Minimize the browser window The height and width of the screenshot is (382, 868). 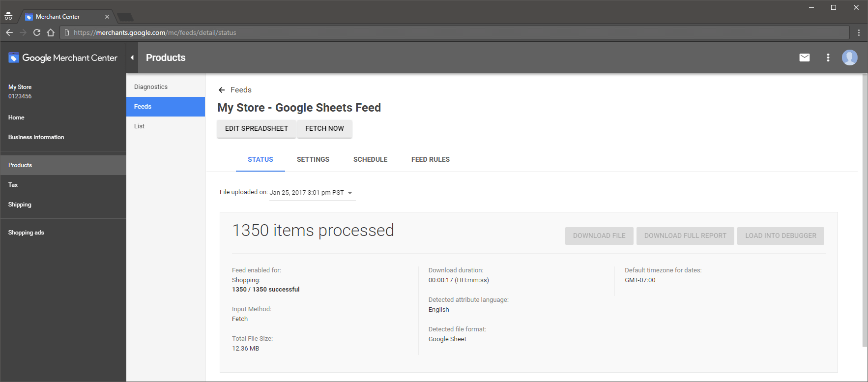click(x=811, y=7)
